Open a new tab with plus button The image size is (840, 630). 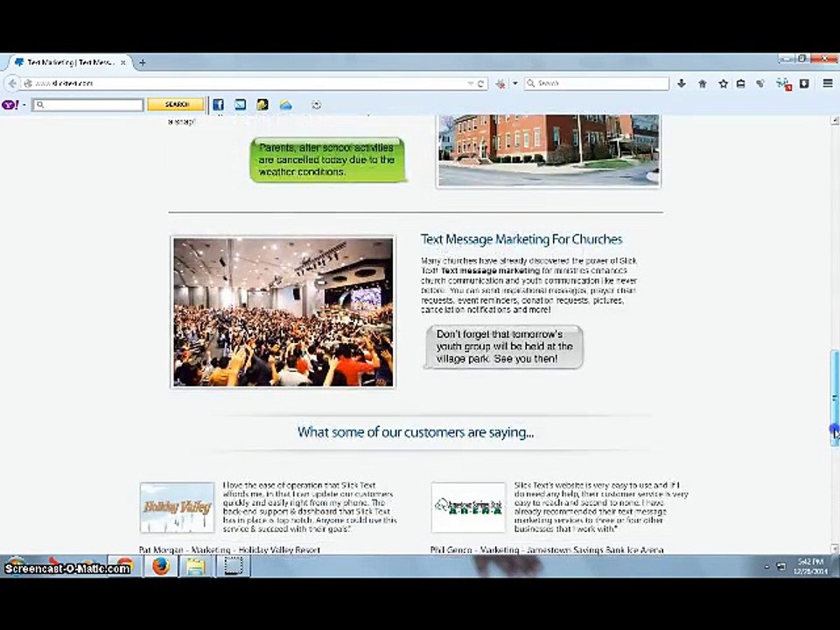(x=142, y=63)
